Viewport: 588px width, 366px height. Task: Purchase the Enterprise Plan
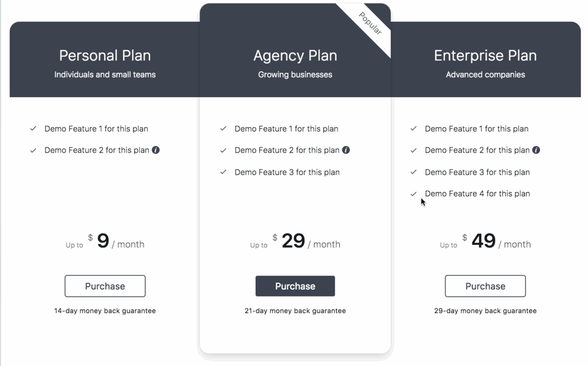click(485, 286)
